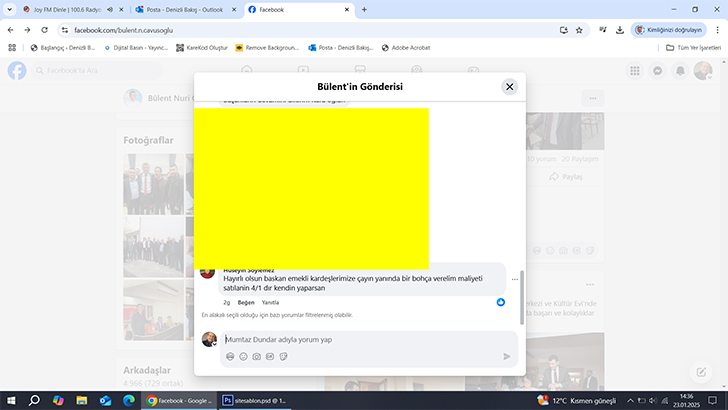Click the avatar sticker icon in comment box
The image size is (728, 410).
pos(230,356)
